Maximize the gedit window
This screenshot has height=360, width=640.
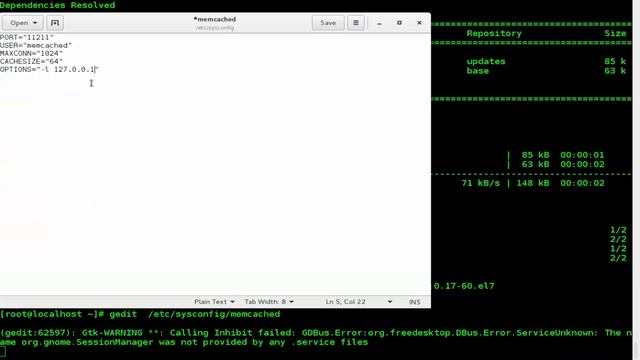tap(399, 23)
